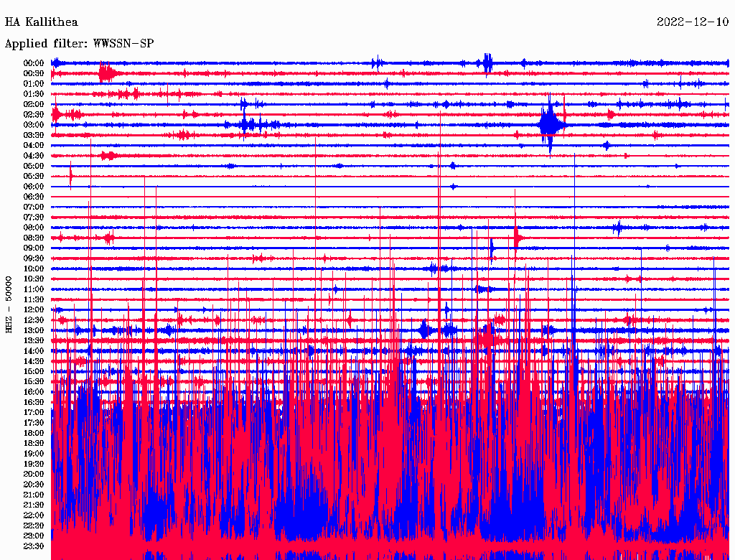The image size is (735, 560).
Task: Select the 23:30 time label
Action: [34, 546]
